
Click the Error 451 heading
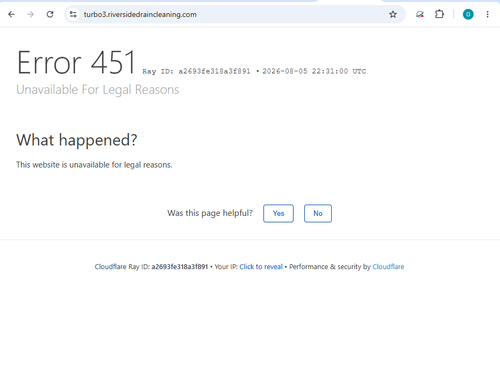(76, 62)
